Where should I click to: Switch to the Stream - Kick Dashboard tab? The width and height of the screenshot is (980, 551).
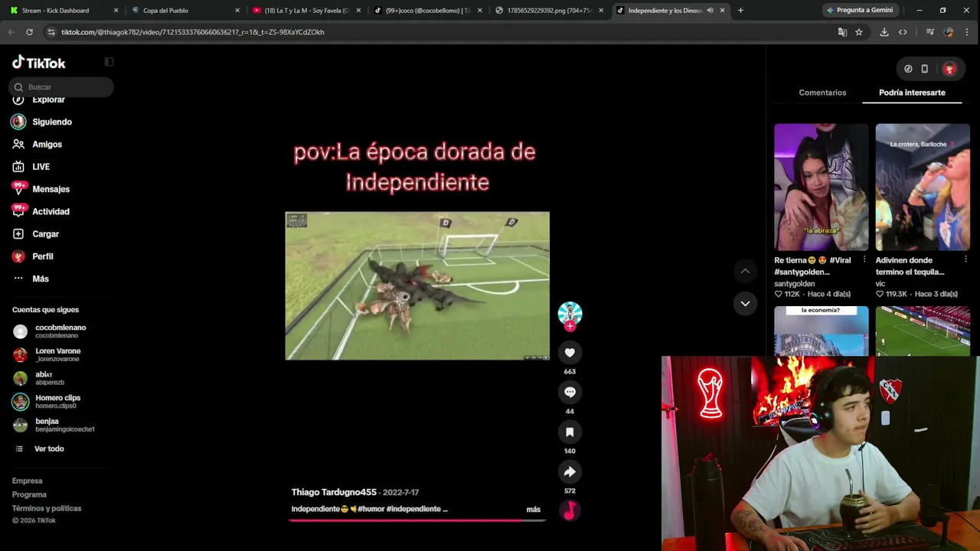pyautogui.click(x=64, y=11)
